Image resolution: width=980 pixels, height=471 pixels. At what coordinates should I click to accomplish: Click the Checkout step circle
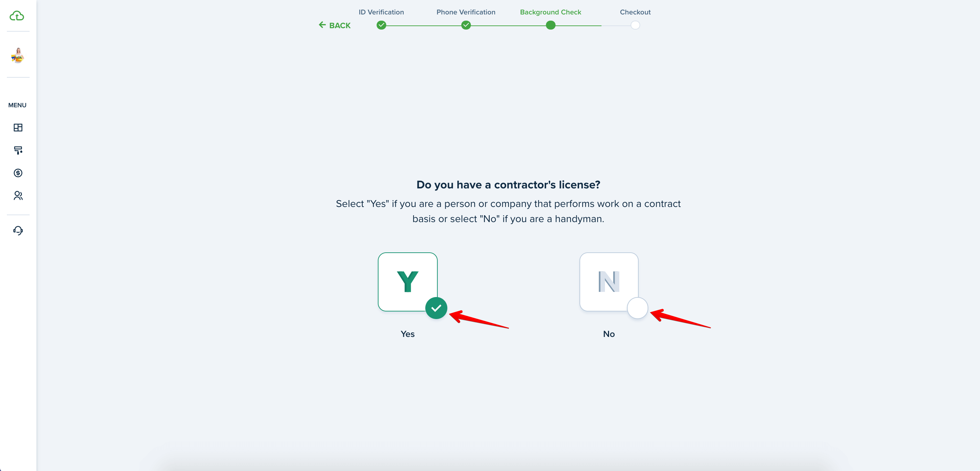pyautogui.click(x=635, y=25)
